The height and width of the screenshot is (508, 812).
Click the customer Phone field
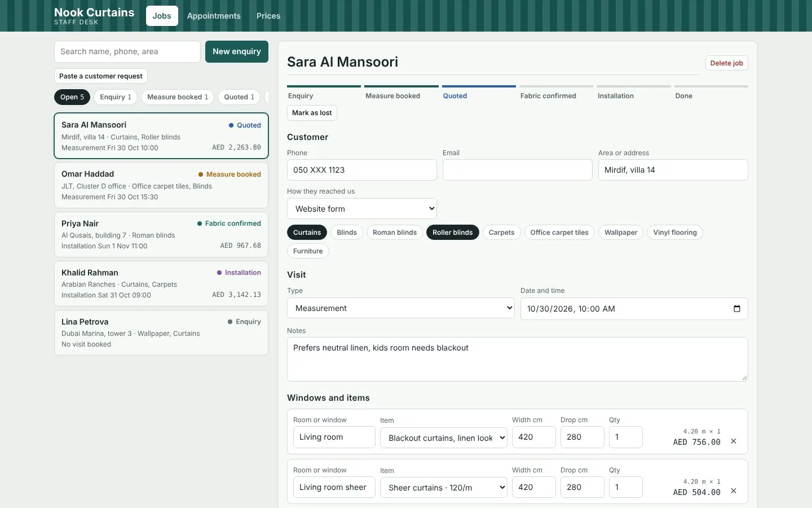click(362, 170)
